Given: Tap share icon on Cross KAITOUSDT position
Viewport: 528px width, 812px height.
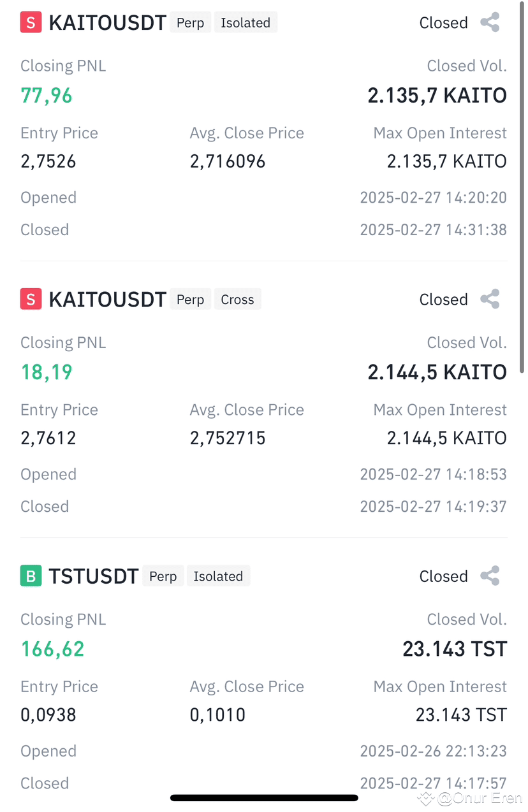Looking at the screenshot, I should tap(490, 299).
